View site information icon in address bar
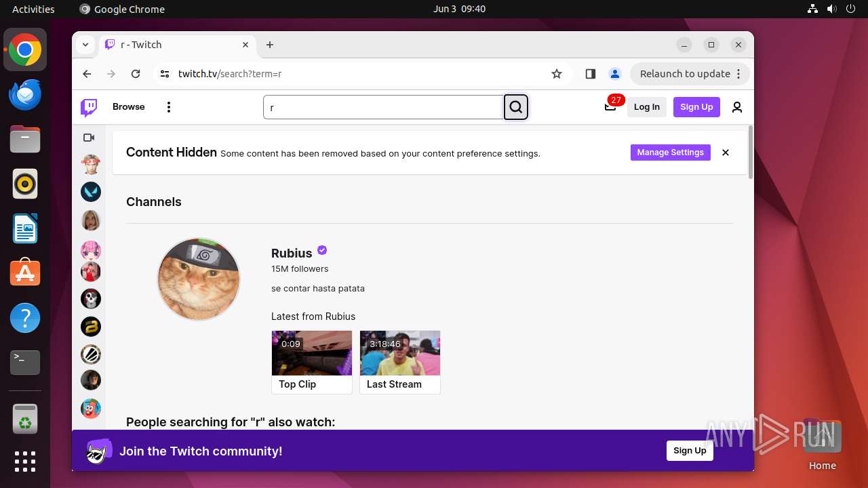 [165, 74]
